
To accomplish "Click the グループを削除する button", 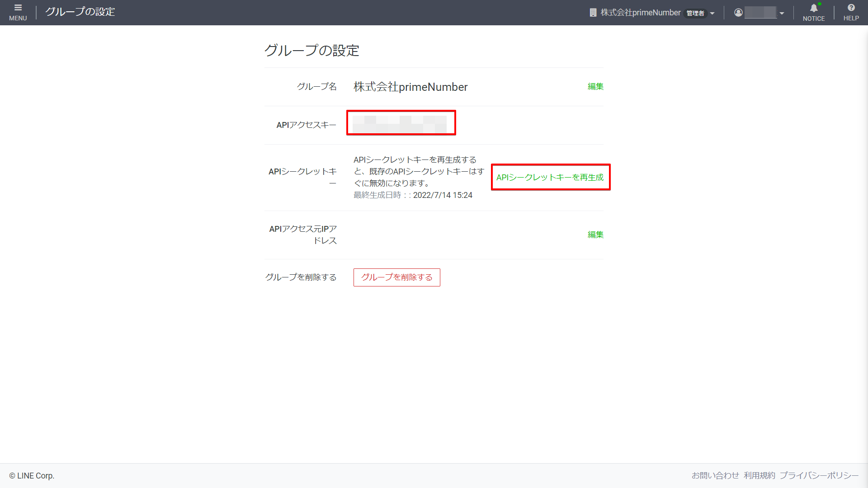I will [x=396, y=277].
